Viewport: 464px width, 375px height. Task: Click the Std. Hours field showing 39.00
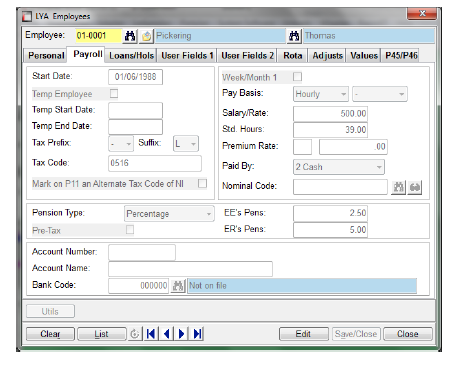point(330,130)
